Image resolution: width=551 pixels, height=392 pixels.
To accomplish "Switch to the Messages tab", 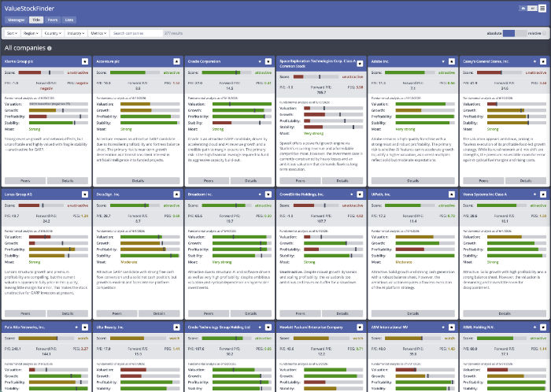I will click(x=17, y=20).
